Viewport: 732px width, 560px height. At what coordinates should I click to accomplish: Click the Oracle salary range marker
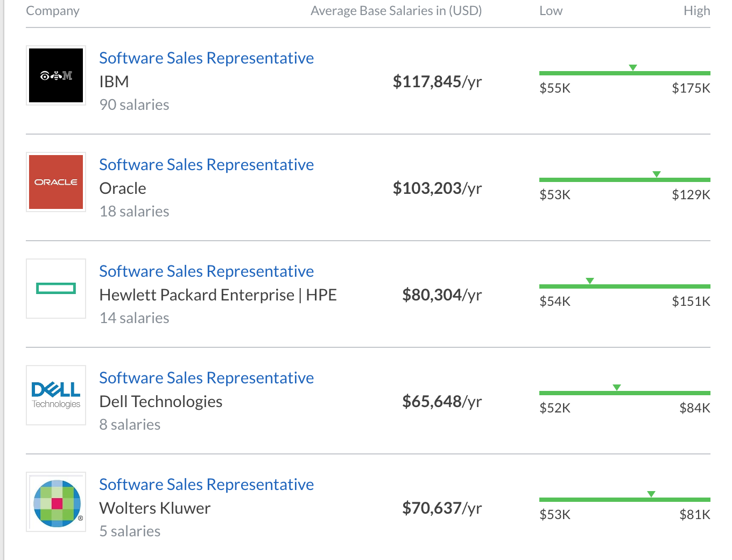click(x=657, y=174)
